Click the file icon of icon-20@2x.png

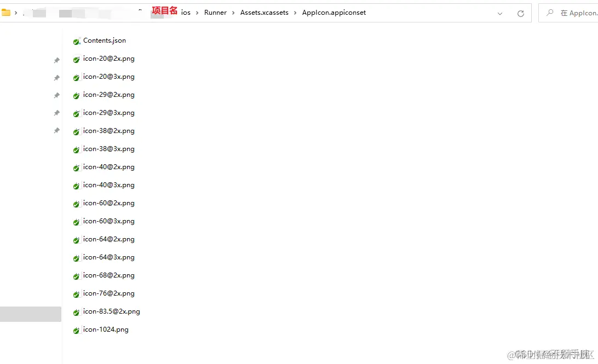77,59
